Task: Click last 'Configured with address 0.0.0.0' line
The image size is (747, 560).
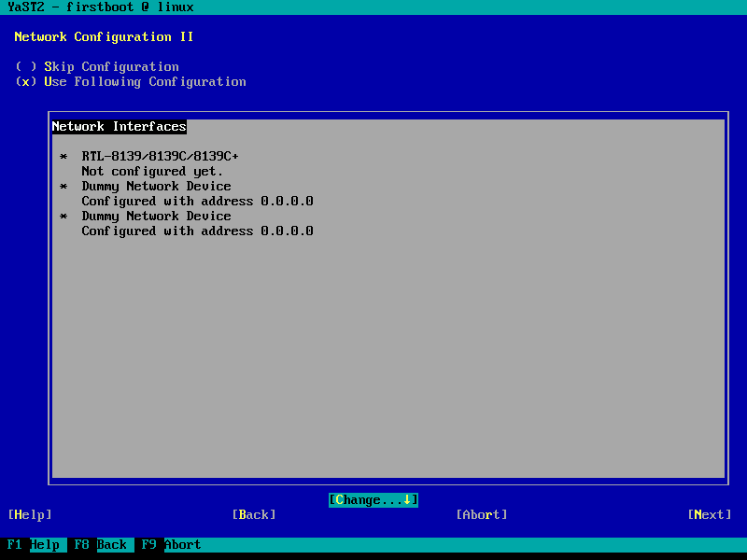Action: tap(197, 231)
